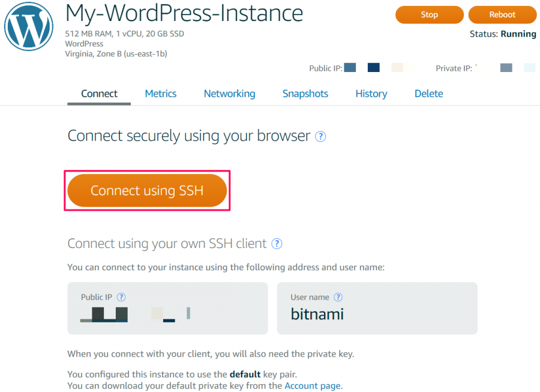540x392 pixels.
Task: View the History tab
Action: pyautogui.click(x=371, y=94)
